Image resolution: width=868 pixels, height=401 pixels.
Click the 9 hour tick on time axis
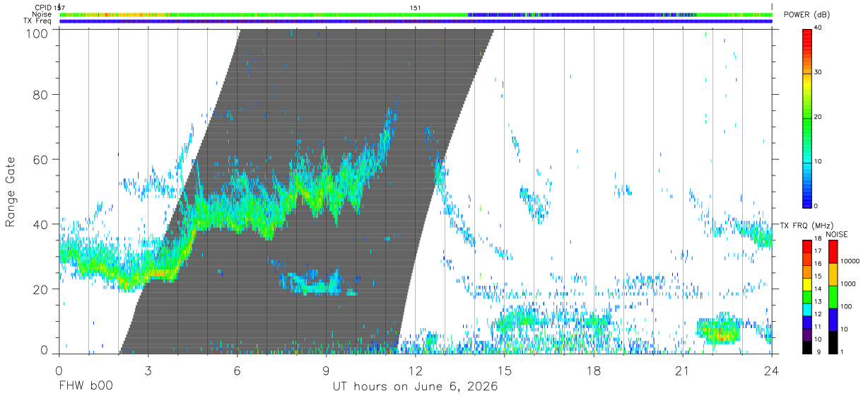[x=326, y=370]
